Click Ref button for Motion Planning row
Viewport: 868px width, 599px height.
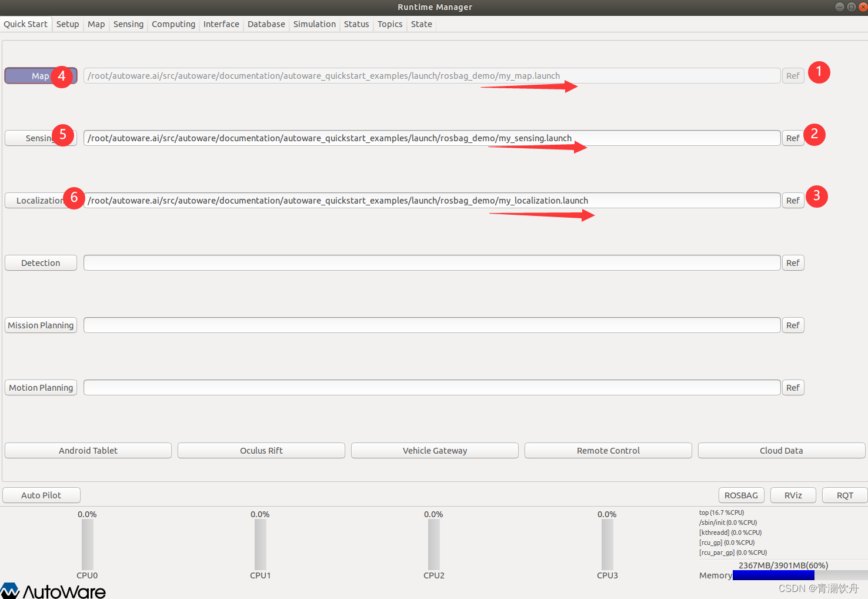pyautogui.click(x=793, y=388)
